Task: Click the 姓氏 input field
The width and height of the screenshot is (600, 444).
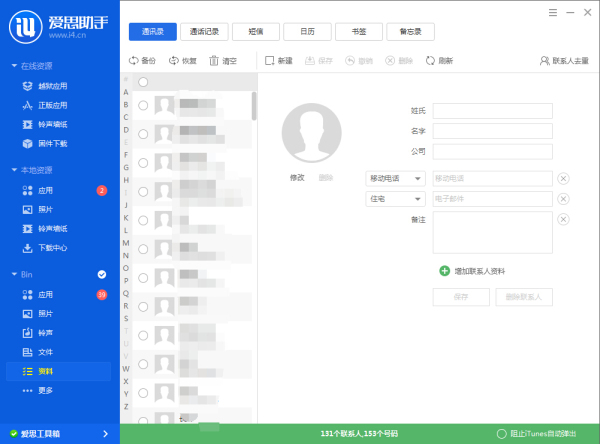Action: (x=493, y=110)
